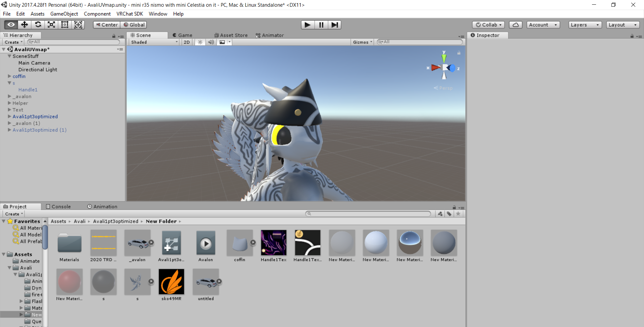Select the combined Transform tool
Image resolution: width=644 pixels, height=327 pixels.
click(x=78, y=25)
